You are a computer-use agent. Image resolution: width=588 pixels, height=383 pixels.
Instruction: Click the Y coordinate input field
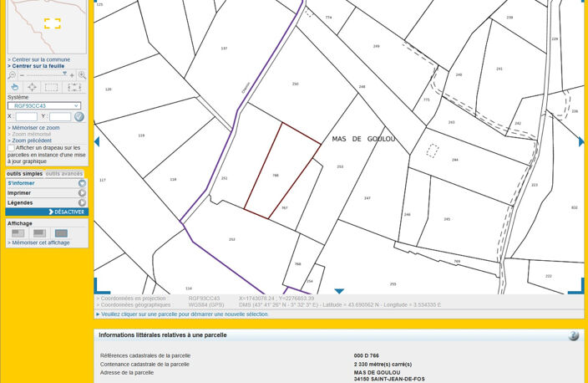click(x=60, y=117)
